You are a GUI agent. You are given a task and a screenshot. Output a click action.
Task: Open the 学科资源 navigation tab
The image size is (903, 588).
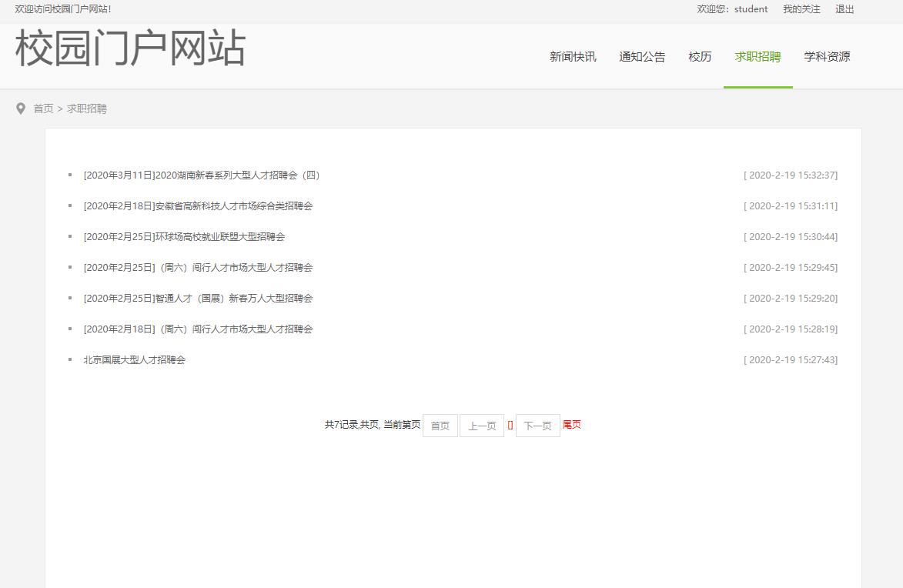(825, 56)
